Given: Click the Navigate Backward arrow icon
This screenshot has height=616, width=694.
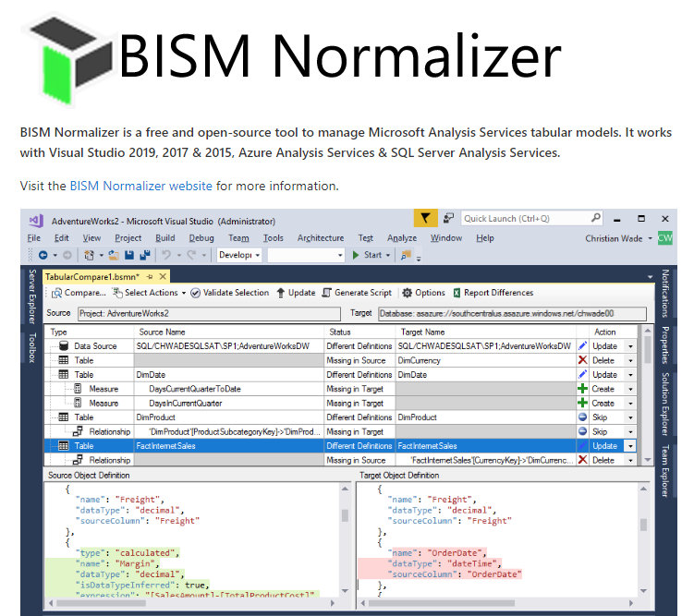Looking at the screenshot, I should [43, 255].
